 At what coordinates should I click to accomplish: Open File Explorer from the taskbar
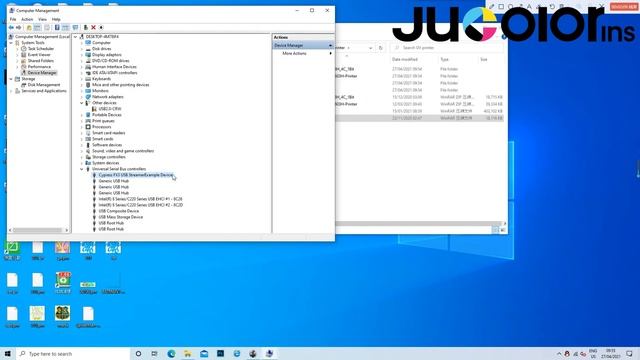[188, 353]
